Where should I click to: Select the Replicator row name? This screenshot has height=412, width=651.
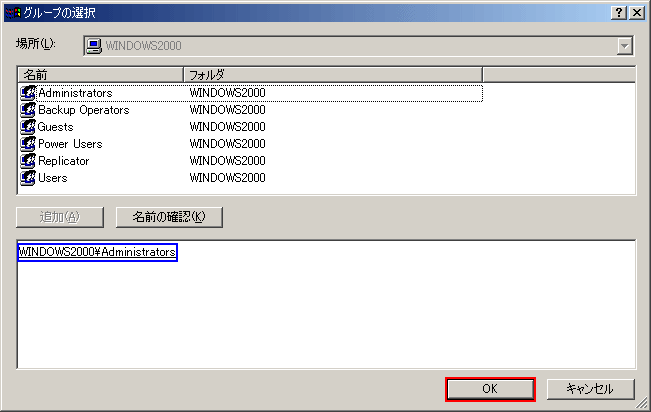[x=64, y=161]
